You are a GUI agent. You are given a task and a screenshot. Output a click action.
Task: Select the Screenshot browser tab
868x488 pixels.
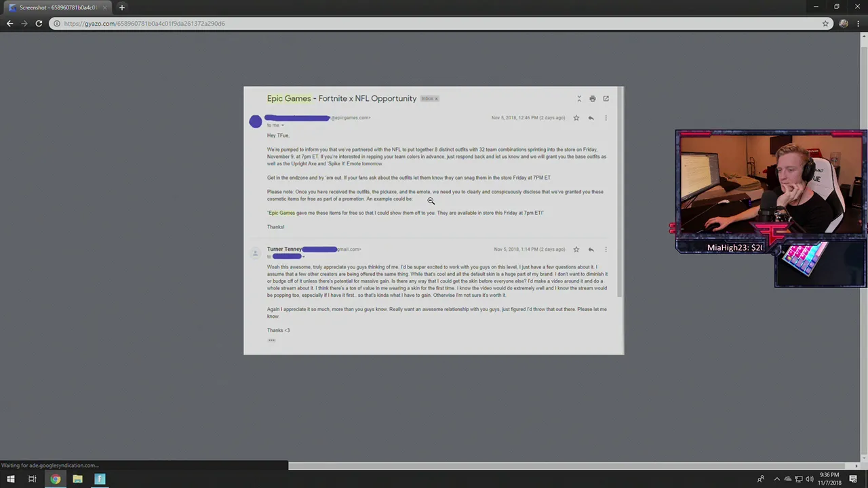tap(57, 7)
